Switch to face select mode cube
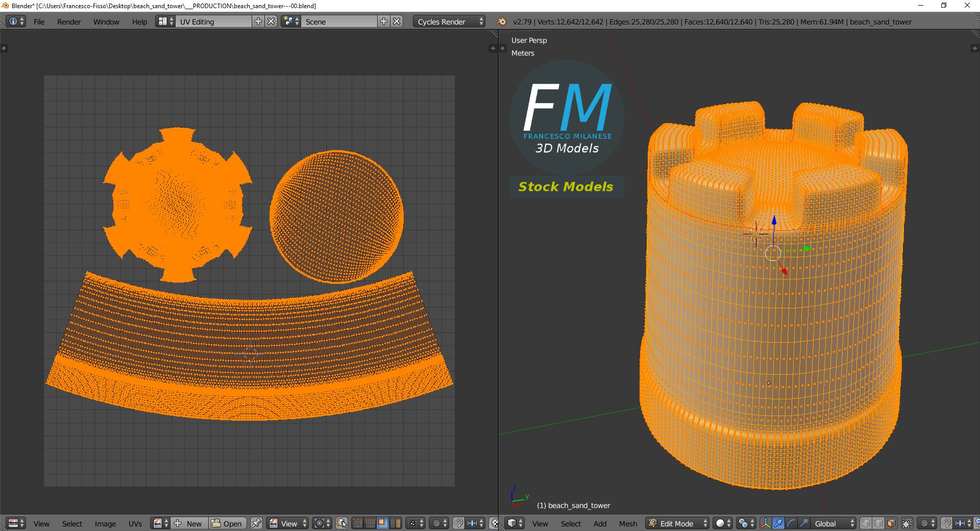980x531 pixels. point(891,523)
